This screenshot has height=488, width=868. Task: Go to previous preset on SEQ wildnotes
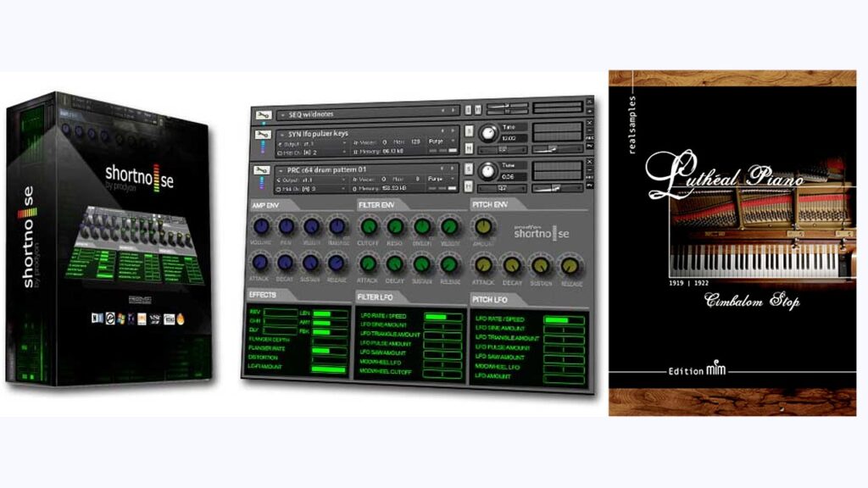click(x=442, y=111)
